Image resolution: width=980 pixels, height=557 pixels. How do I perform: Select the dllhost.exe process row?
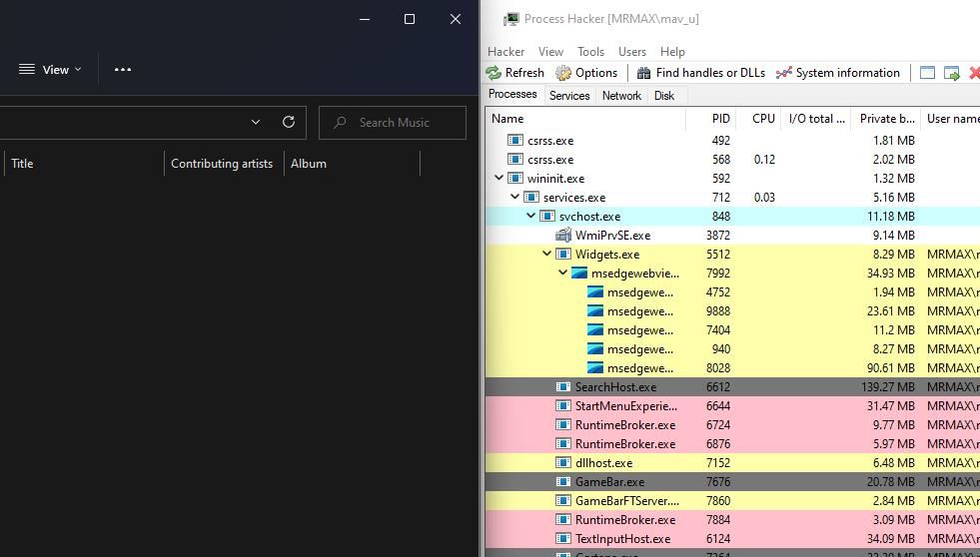[732, 463]
